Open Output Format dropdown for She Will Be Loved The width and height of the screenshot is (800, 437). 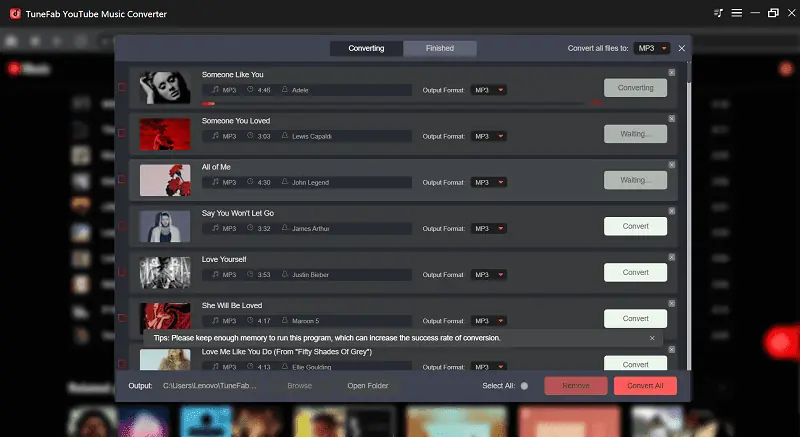[x=488, y=321]
